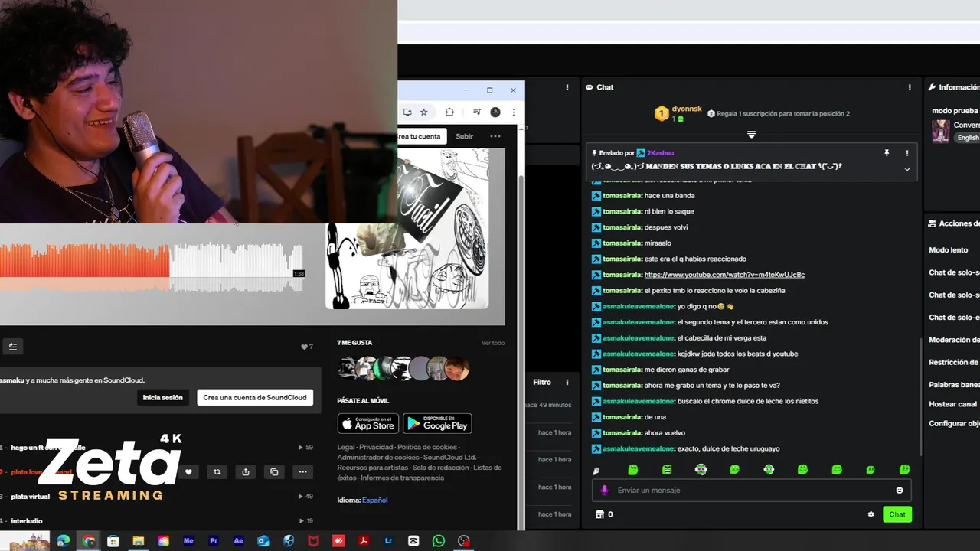The image size is (980, 551).
Task: Click the Crea tu cuenta button
Action: [422, 136]
